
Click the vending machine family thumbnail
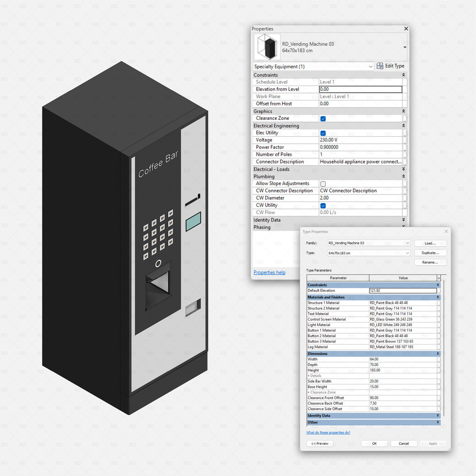[267, 47]
